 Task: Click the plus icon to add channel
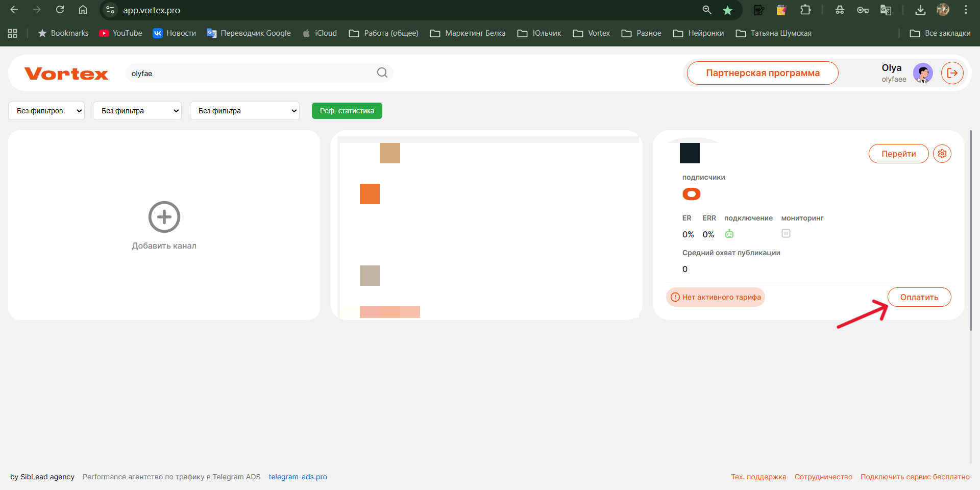pos(164,217)
